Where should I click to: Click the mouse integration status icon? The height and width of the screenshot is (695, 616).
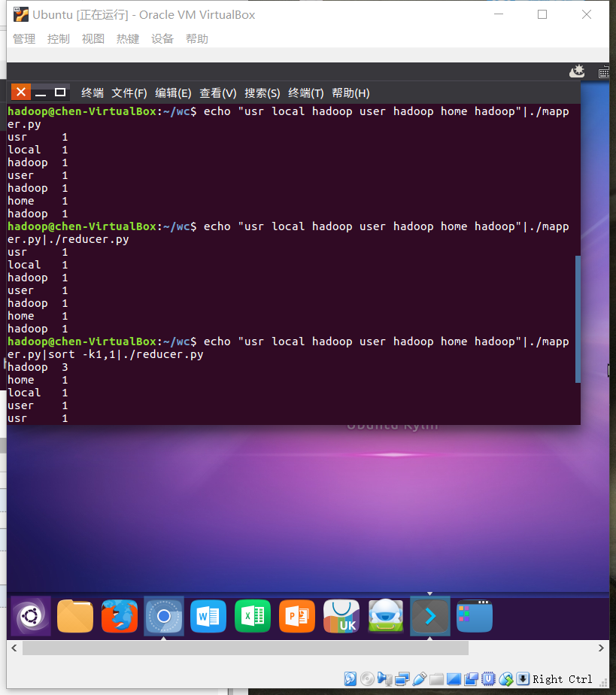[x=505, y=678]
